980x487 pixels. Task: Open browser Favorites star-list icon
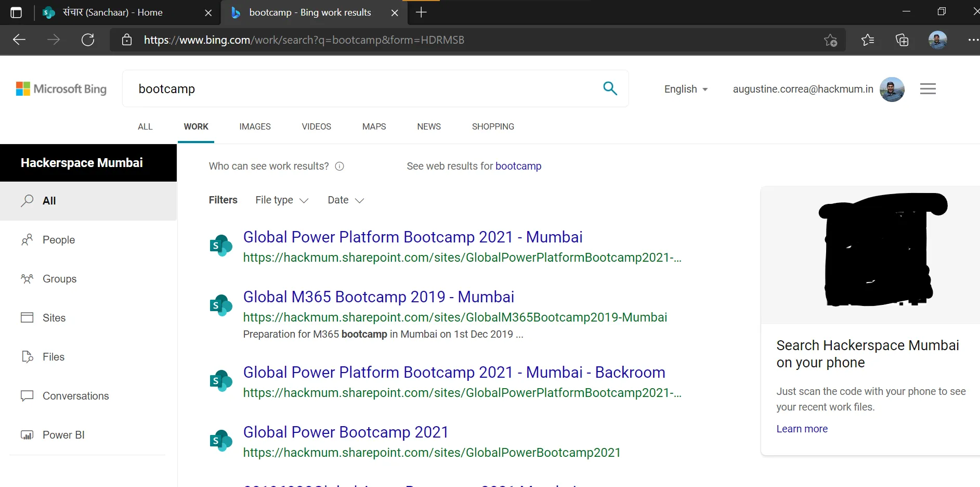(x=867, y=40)
